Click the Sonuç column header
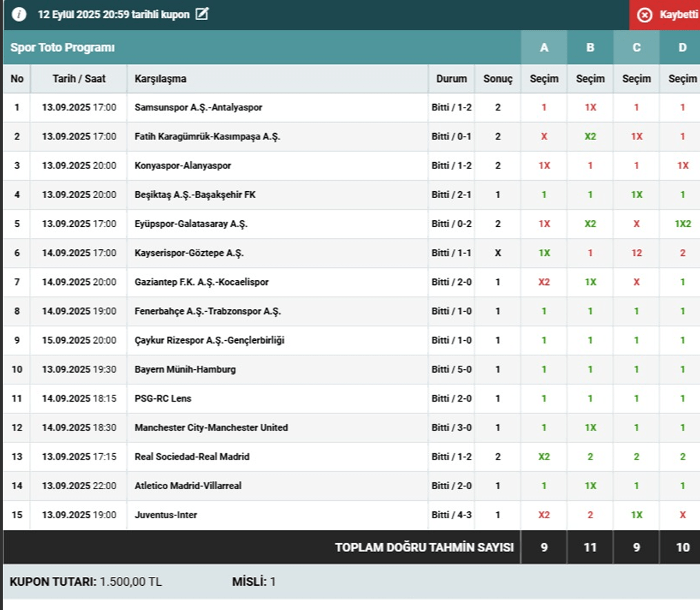 497,79
